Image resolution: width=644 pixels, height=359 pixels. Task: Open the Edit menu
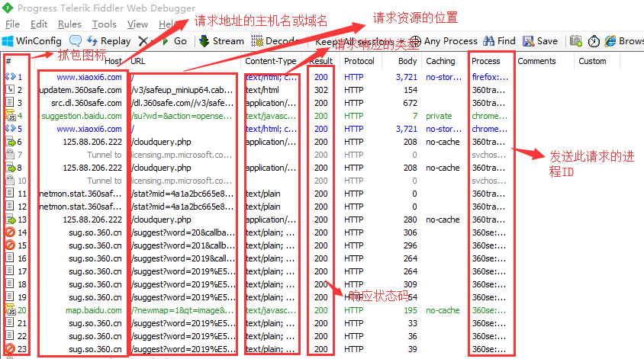point(39,24)
